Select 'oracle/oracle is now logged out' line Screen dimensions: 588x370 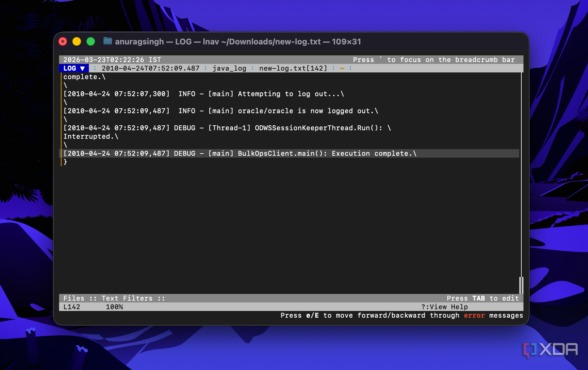(221, 111)
